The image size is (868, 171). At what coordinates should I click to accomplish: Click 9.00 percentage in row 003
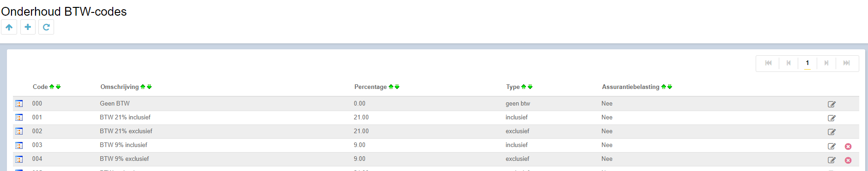pos(360,145)
